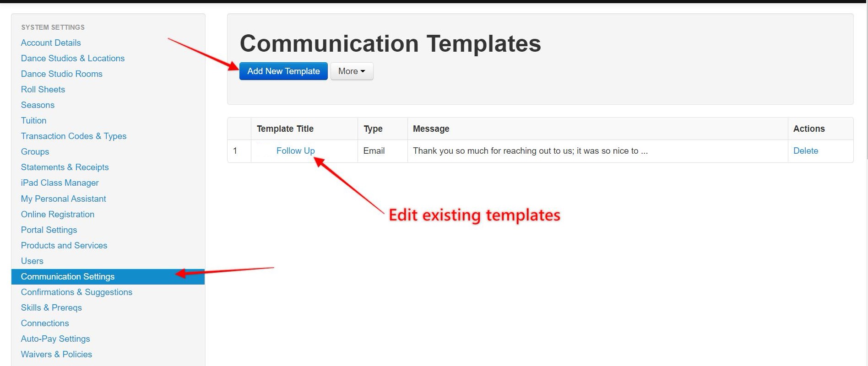Select Transaction Codes & Types
Image resolution: width=868 pixels, height=366 pixels.
click(73, 136)
